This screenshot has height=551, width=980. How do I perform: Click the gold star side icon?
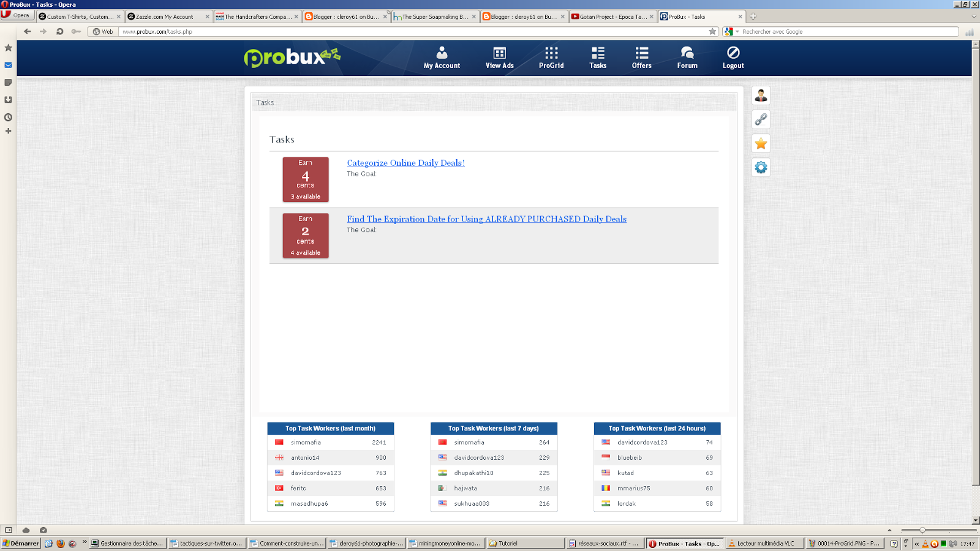761,143
